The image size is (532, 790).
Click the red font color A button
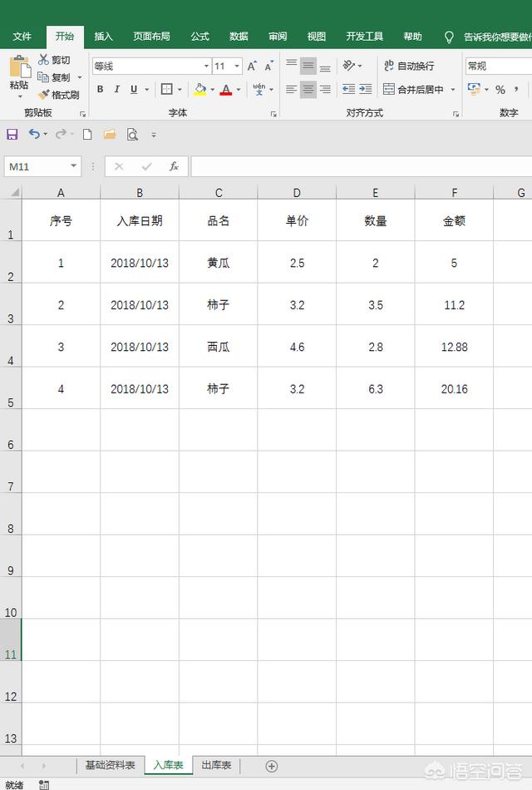click(226, 90)
